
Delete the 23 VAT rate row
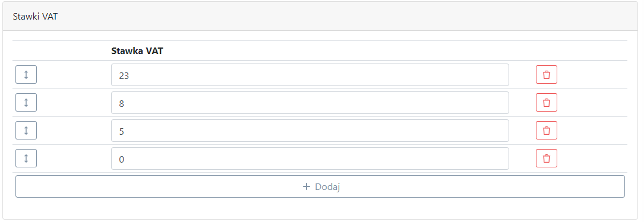(x=546, y=75)
